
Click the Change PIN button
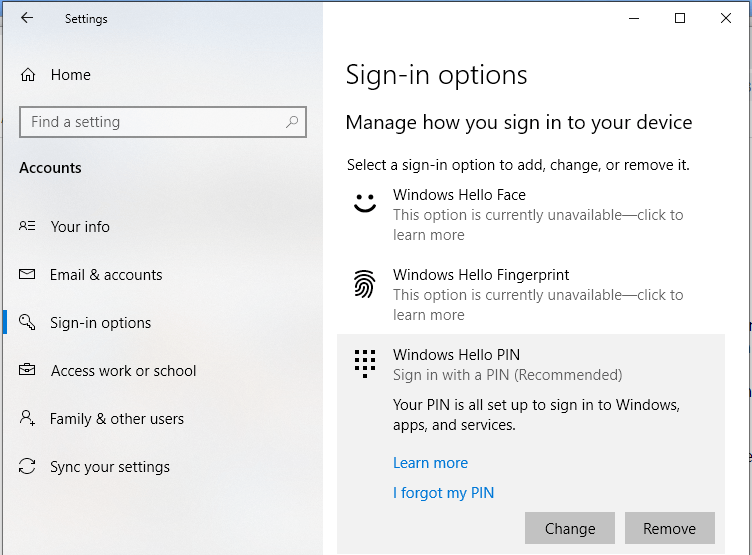(570, 528)
